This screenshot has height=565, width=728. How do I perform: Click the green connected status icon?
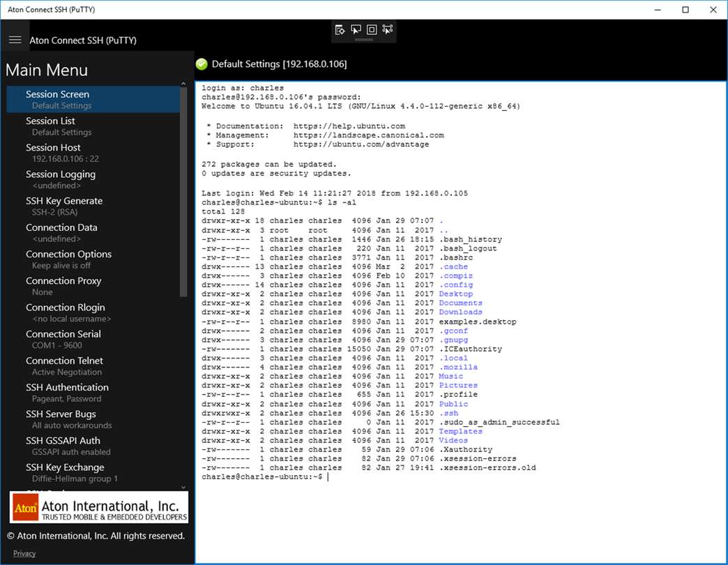point(202,64)
